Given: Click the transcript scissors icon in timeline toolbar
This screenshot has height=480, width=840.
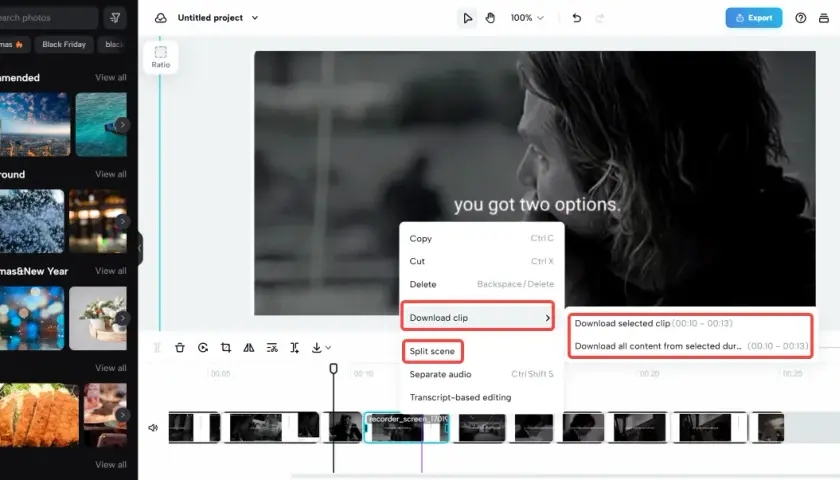Looking at the screenshot, I should [x=272, y=348].
